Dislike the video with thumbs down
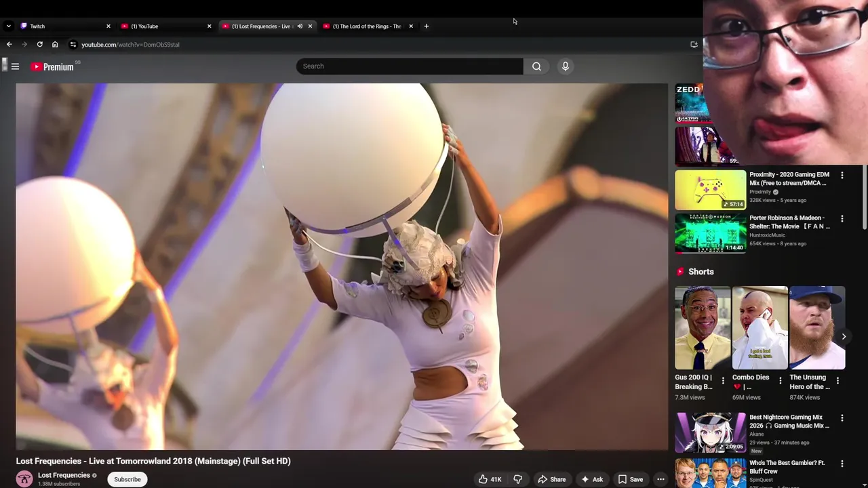The height and width of the screenshot is (488, 868). [518, 479]
